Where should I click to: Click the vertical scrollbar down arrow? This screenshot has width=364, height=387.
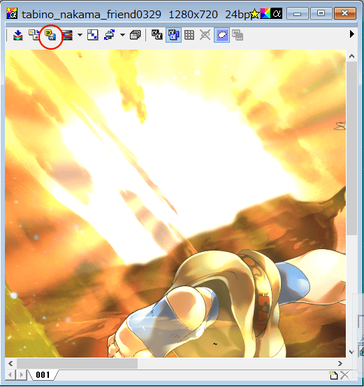click(x=351, y=352)
